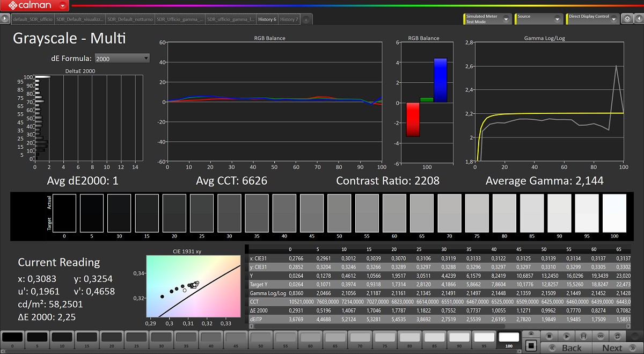Select the 35 level pattern button in bottom strip
This screenshot has height=354, width=644.
coord(186,340)
